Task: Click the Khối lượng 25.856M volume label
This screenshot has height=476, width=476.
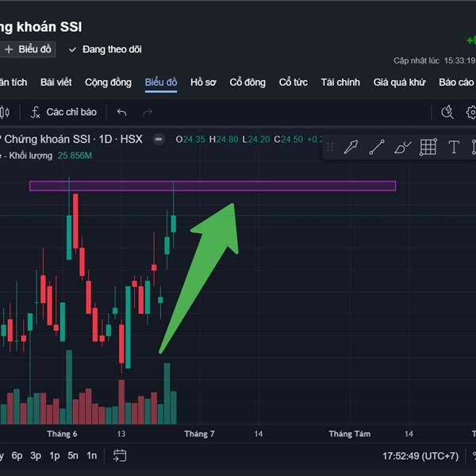Action: pyautogui.click(x=51, y=155)
